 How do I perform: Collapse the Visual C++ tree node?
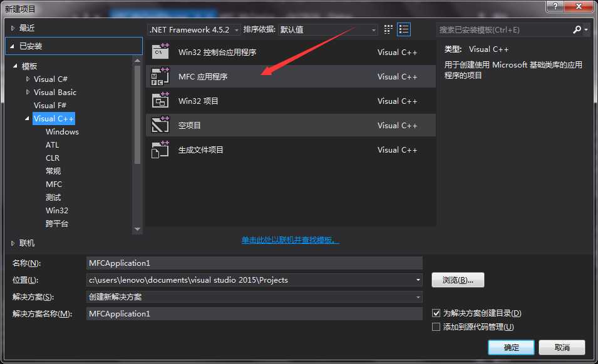click(26, 118)
